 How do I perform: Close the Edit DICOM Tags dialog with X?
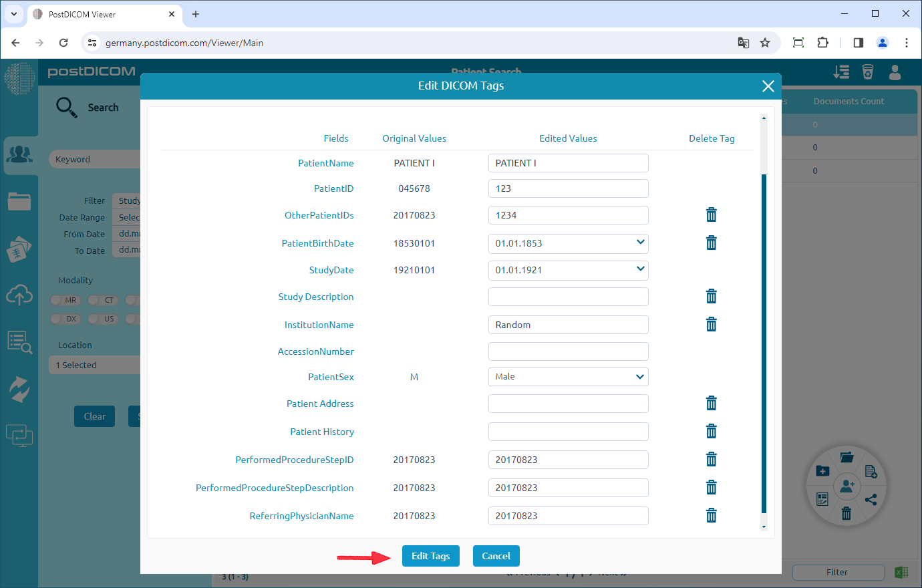768,86
